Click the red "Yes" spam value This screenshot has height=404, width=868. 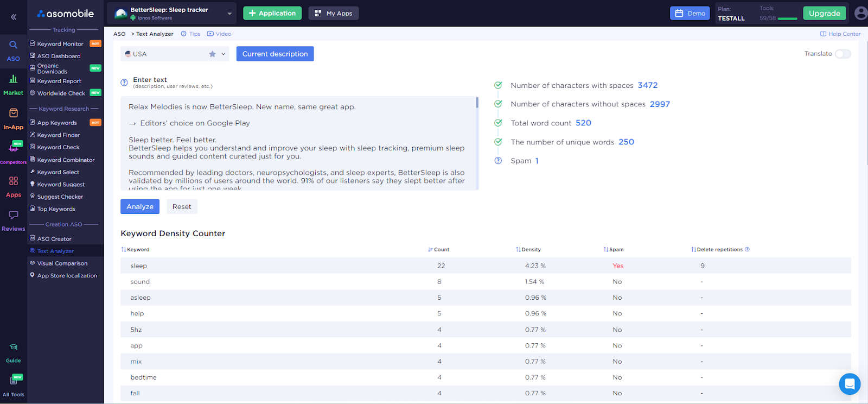coord(618,266)
